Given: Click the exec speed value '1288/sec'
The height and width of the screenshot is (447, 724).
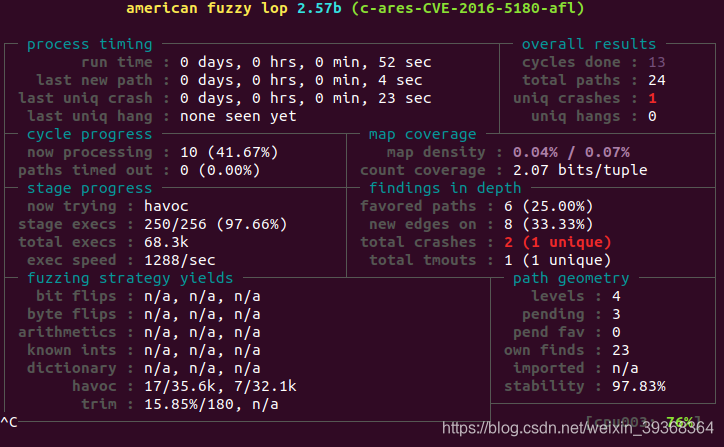Looking at the screenshot, I should [x=180, y=260].
